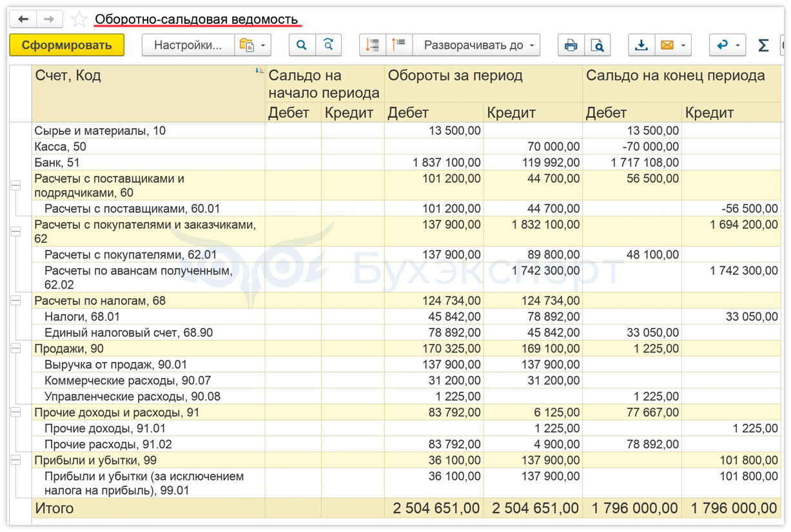Click the forward navigation arrow

click(49, 19)
